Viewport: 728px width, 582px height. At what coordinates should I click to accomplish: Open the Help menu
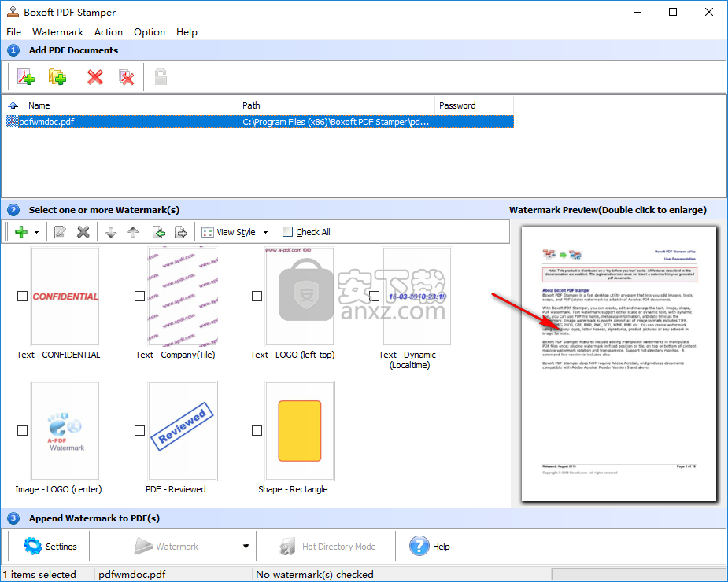187,32
